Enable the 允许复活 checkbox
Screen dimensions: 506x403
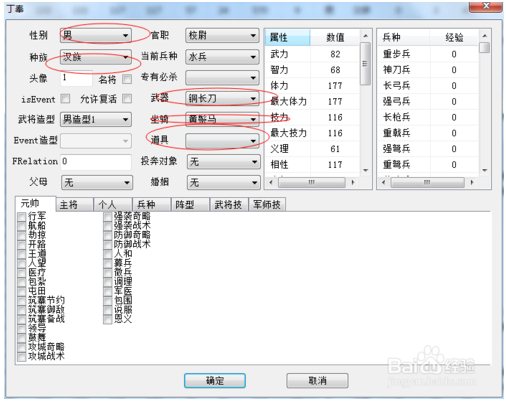pos(127,99)
